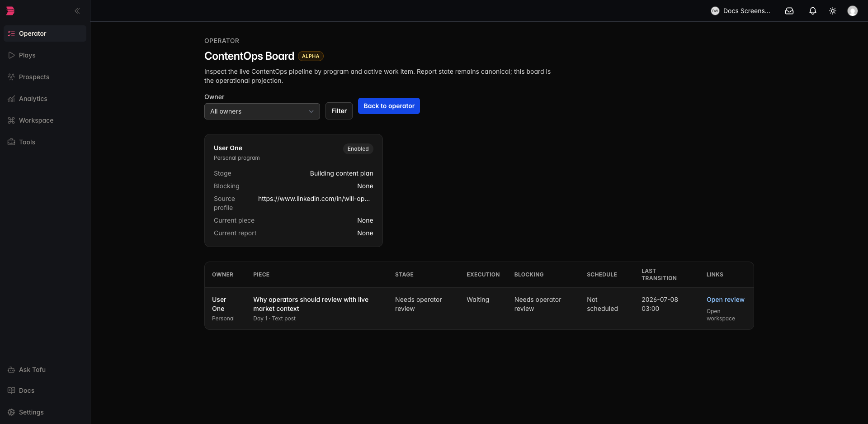Screen dimensions: 868x424
Task: Click the Day 1 · Text post label
Action: 274,319
